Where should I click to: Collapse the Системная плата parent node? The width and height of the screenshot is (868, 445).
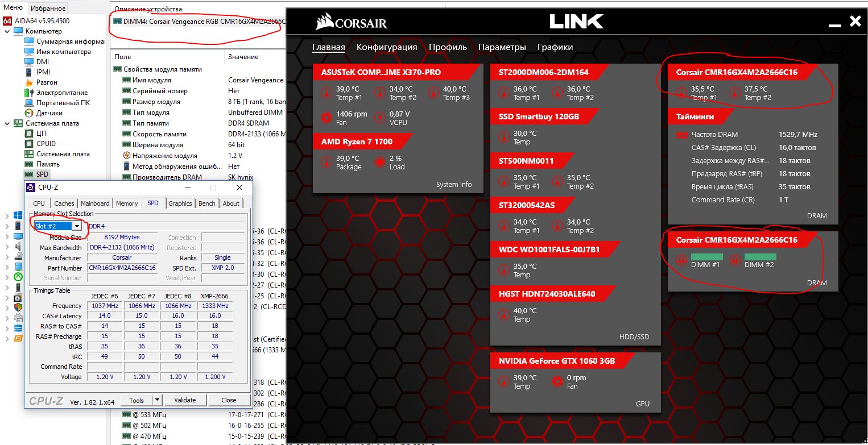[7, 123]
